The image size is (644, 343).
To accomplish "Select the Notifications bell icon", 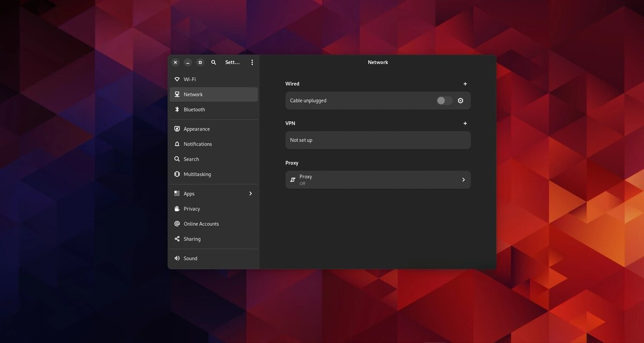I will tap(177, 144).
